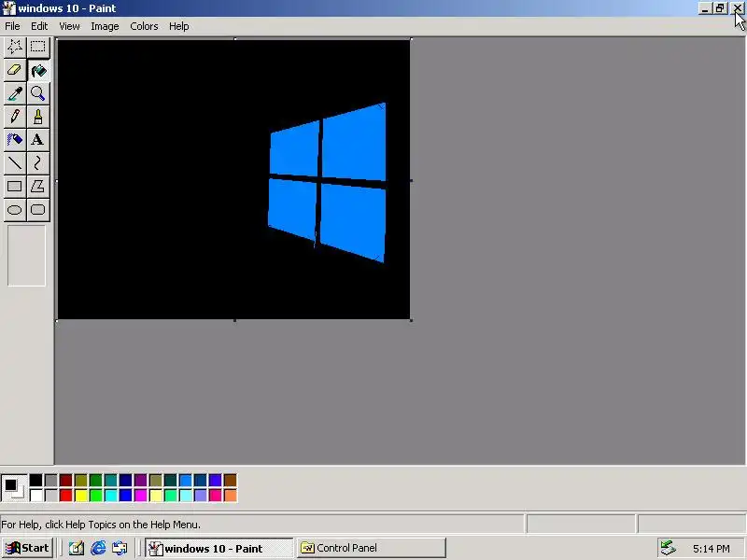Image resolution: width=747 pixels, height=560 pixels.
Task: Open the Colors menu
Action: click(x=144, y=26)
